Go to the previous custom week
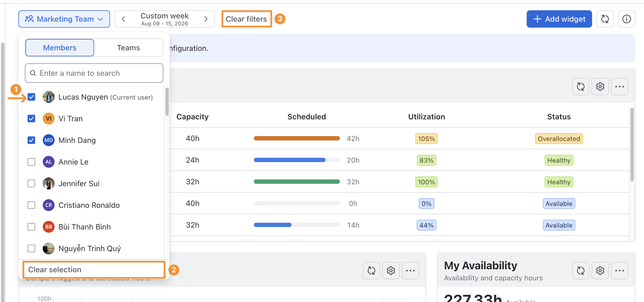This screenshot has width=644, height=302. [x=123, y=19]
